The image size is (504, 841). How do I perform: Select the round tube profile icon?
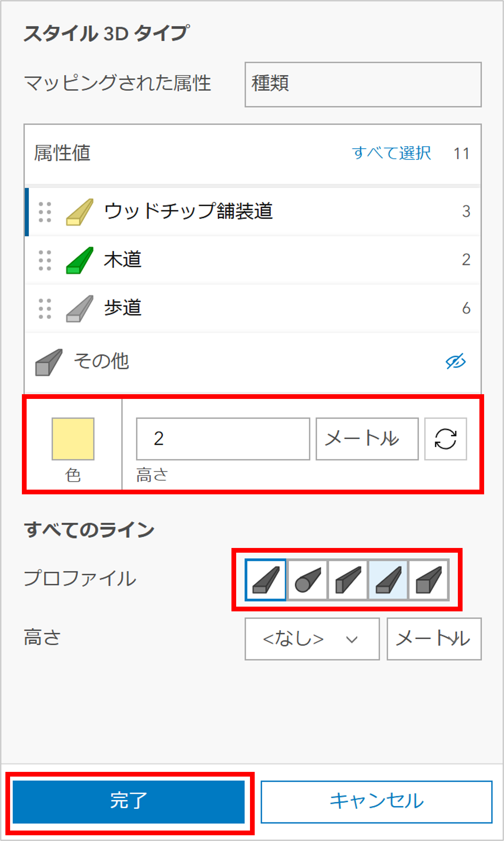(x=307, y=580)
